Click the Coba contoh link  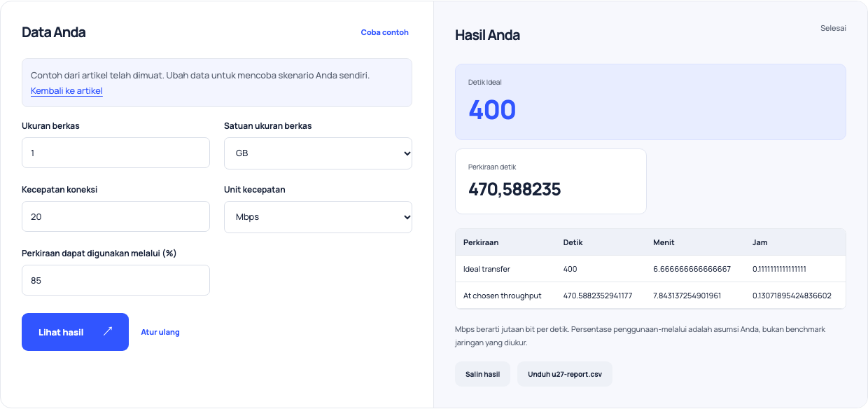point(384,32)
